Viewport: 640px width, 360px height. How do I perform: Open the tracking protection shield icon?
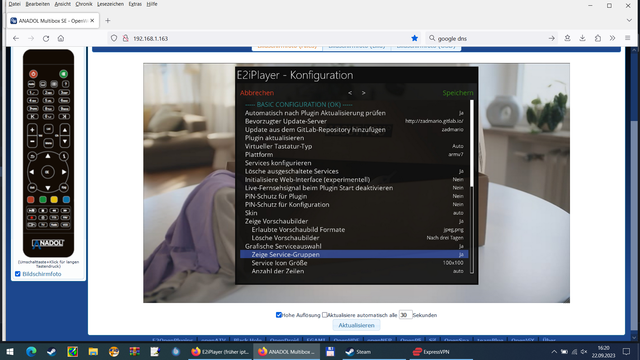[x=114, y=38]
